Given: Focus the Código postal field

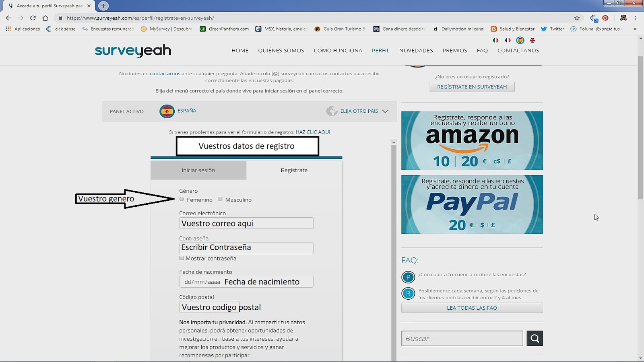Looking at the screenshot, I should (209, 307).
